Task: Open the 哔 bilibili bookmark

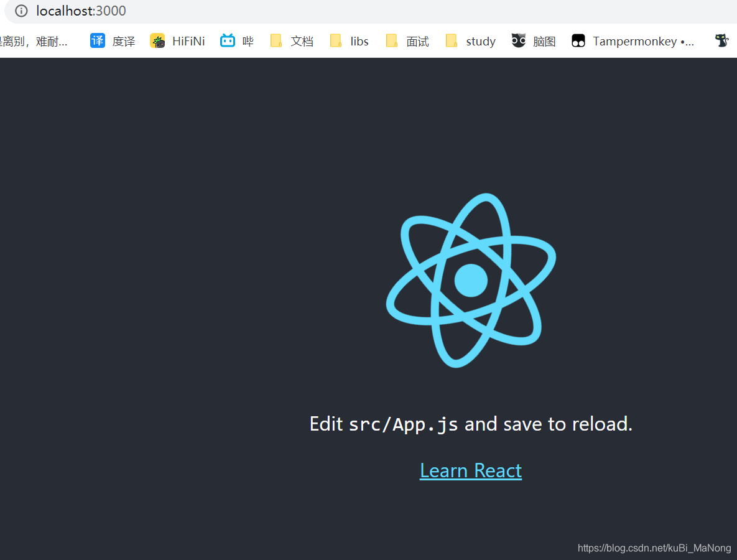Action: (237, 41)
